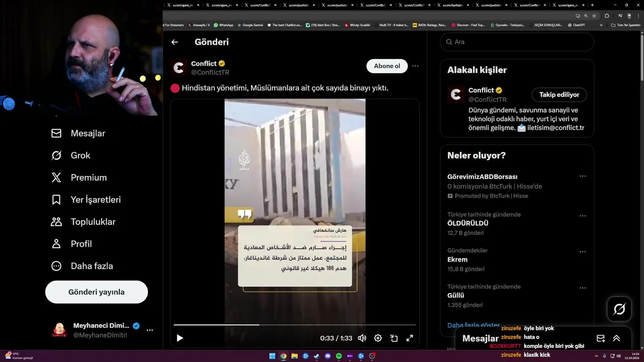
Task: Open Topluluklar communities icon
Action: point(56,222)
